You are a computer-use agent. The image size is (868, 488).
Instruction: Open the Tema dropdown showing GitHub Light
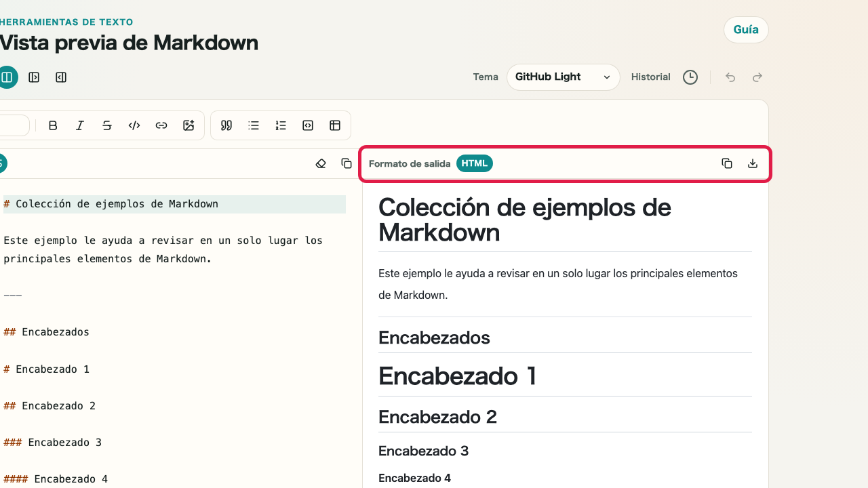pyautogui.click(x=564, y=77)
